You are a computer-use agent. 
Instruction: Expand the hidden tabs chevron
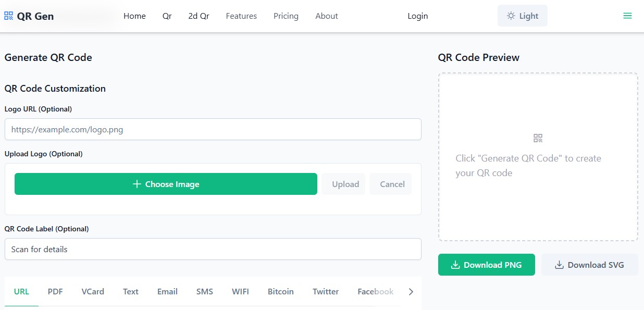[x=411, y=292]
